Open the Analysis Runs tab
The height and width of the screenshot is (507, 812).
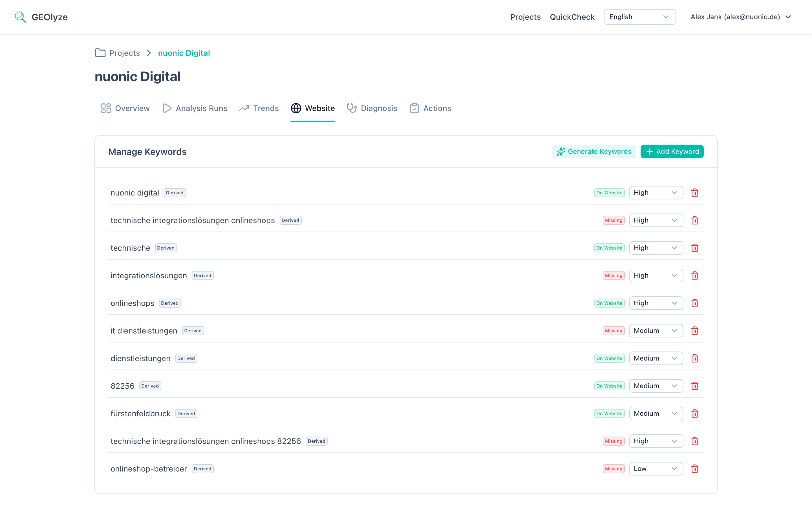(195, 108)
